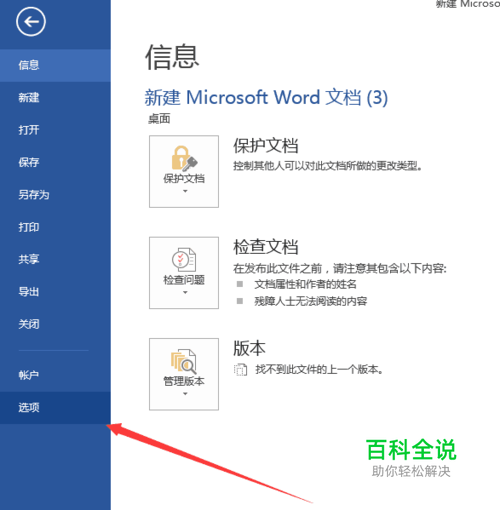The height and width of the screenshot is (510, 500).
Task: Click the 检查问题 button label
Action: point(184,280)
